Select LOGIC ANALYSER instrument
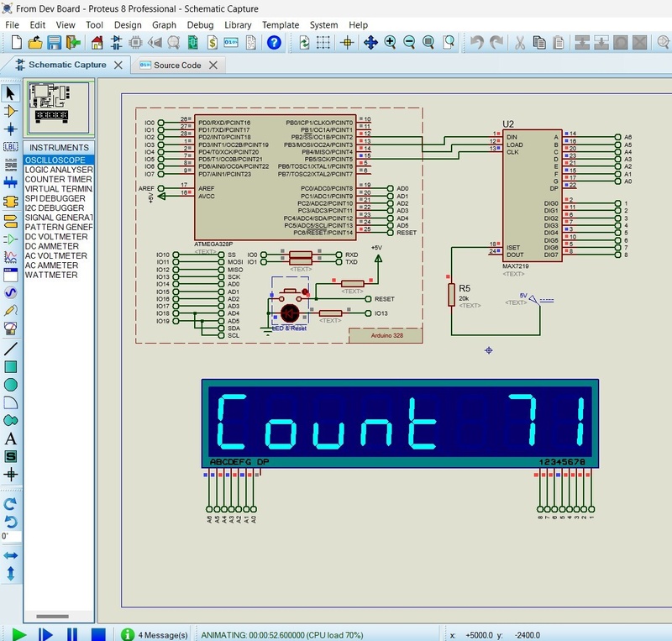The height and width of the screenshot is (641, 672). pos(59,170)
